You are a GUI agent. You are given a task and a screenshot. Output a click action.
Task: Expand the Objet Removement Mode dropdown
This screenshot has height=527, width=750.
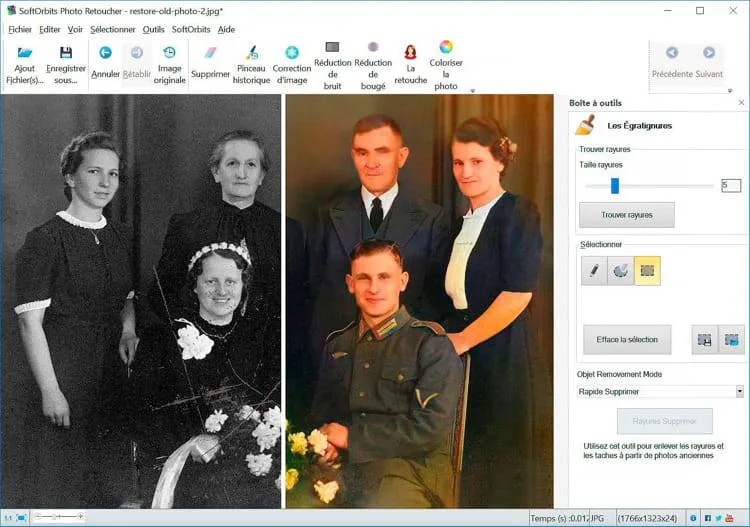(739, 392)
